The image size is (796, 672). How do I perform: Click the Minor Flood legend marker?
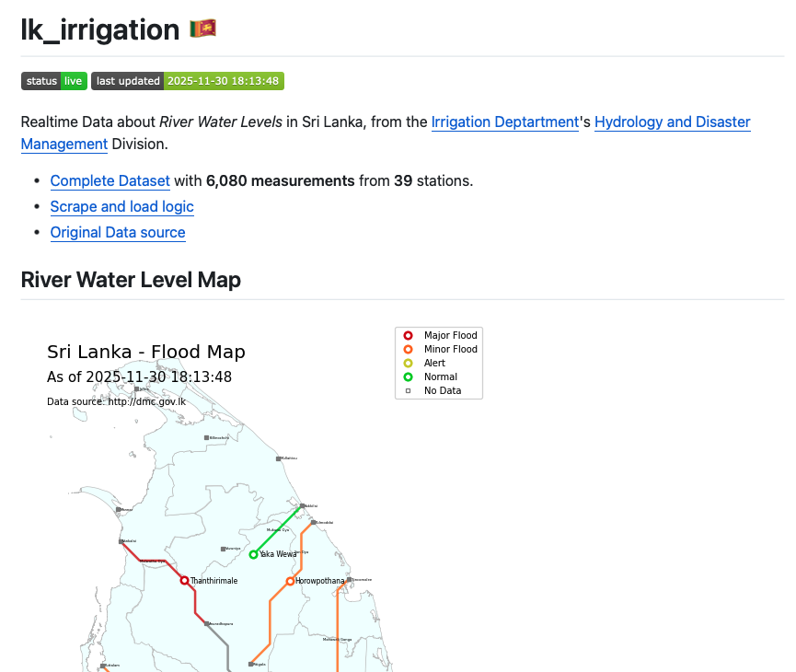coord(409,349)
